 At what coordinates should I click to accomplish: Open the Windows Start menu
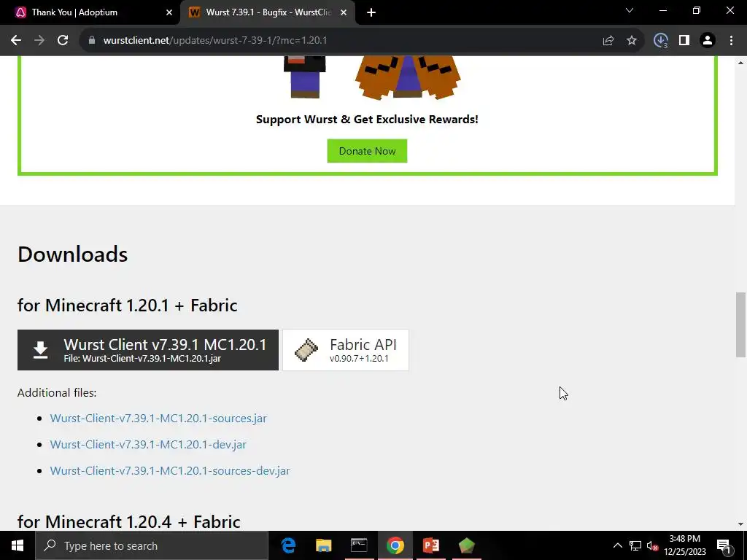coord(18,545)
